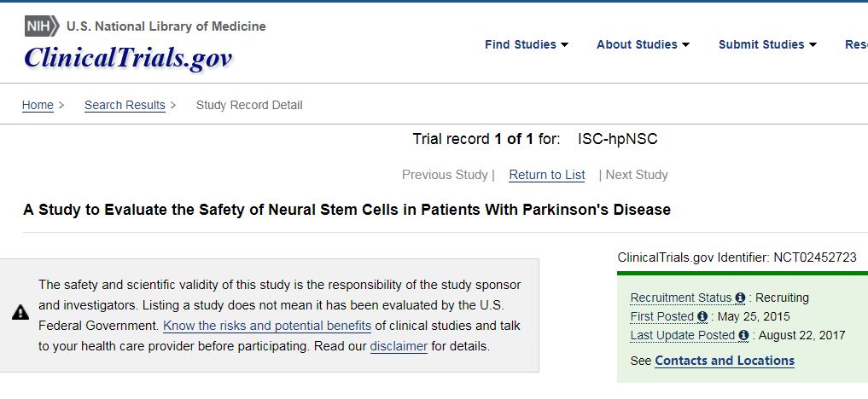This screenshot has width=868, height=399.
Task: Expand the Find Studies dropdown arrow
Action: 564,45
